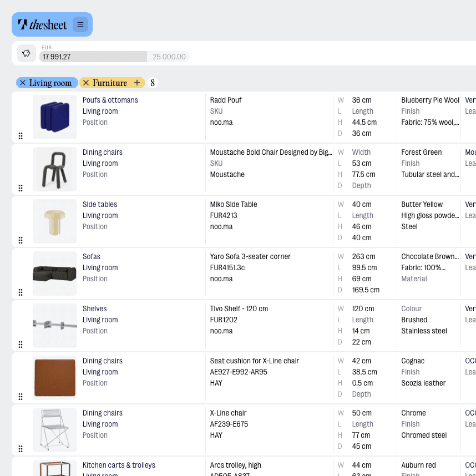Click the Miko Side Table product name
This screenshot has width=476, height=476.
234,205
